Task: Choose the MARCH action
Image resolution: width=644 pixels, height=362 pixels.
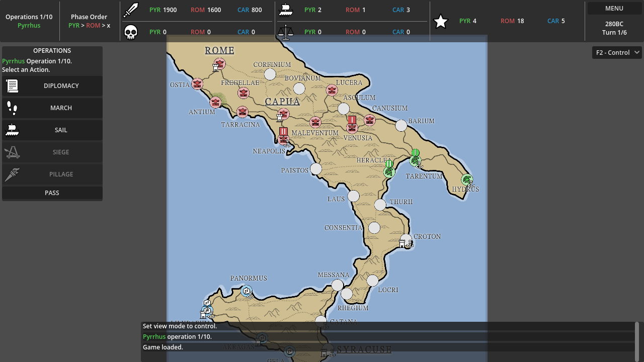Action: click(52, 108)
